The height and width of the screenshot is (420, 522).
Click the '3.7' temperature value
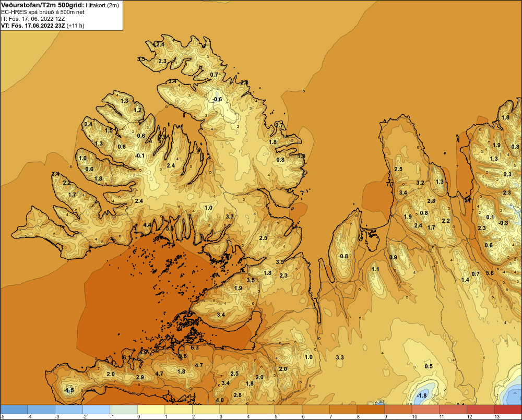click(x=229, y=217)
